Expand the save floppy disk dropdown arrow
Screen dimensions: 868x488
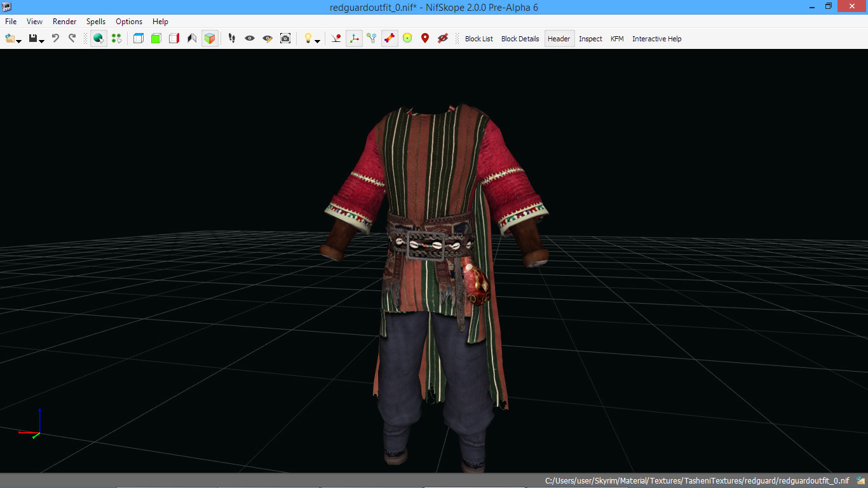click(42, 41)
